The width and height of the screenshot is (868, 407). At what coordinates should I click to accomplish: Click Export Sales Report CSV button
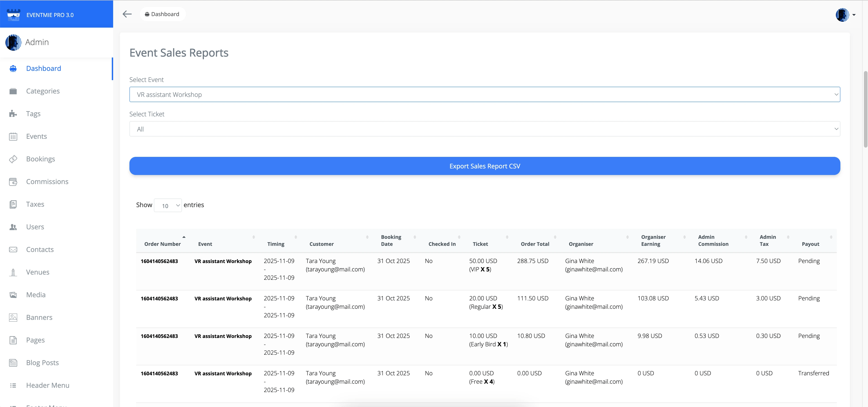tap(484, 166)
